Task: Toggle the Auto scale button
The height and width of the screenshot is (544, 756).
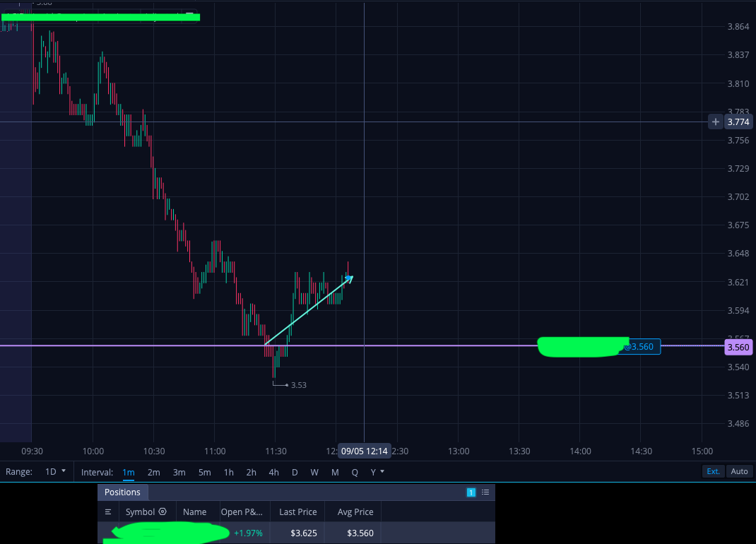Action: point(739,472)
